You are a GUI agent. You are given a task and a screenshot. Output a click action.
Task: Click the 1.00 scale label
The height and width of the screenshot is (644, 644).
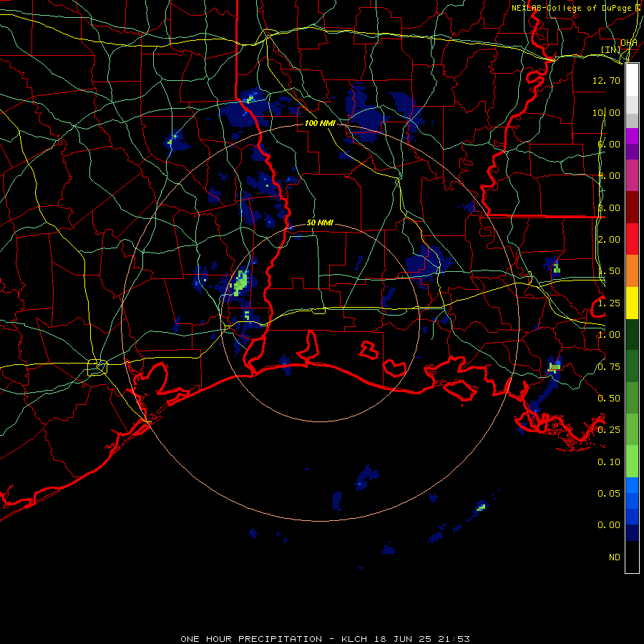click(609, 335)
